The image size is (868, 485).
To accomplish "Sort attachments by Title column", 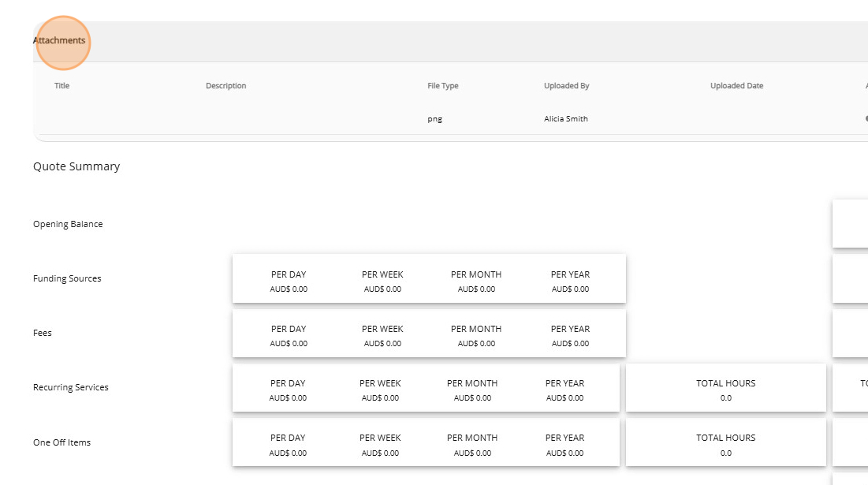I will [62, 86].
